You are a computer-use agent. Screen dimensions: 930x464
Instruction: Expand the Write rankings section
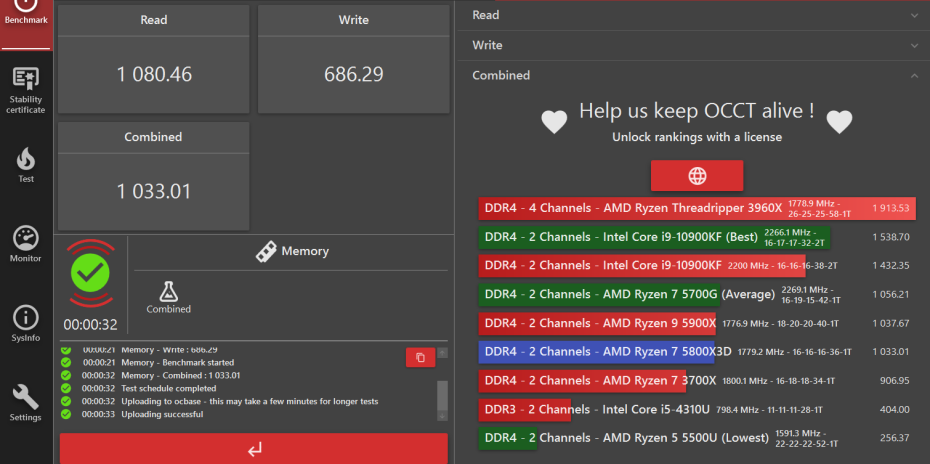pos(693,46)
